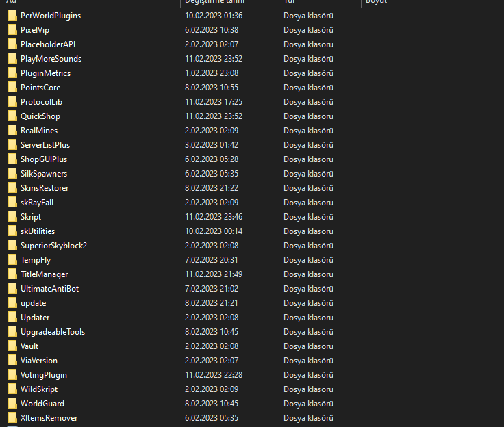The width and height of the screenshot is (504, 427).
Task: Select the SilkSpawners folder name
Action: coord(44,174)
